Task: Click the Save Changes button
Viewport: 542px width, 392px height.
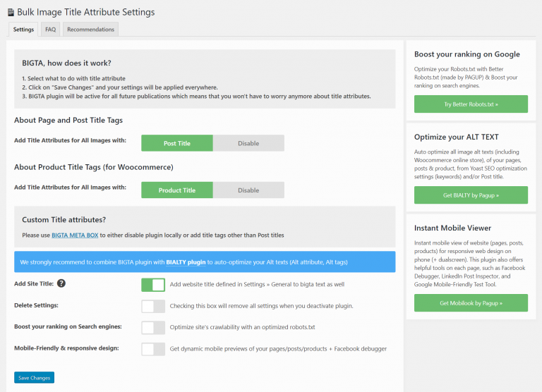Action: 34,378
